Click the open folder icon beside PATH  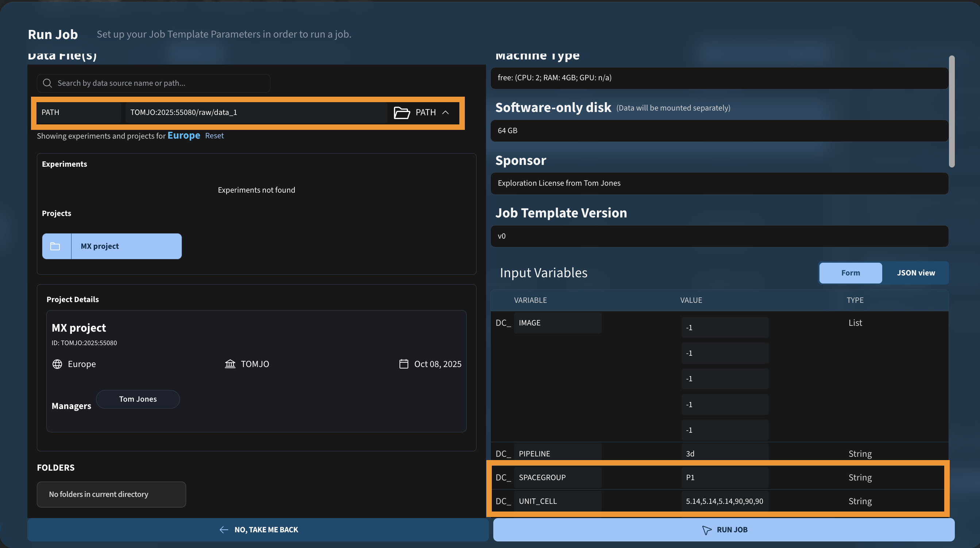coord(402,113)
